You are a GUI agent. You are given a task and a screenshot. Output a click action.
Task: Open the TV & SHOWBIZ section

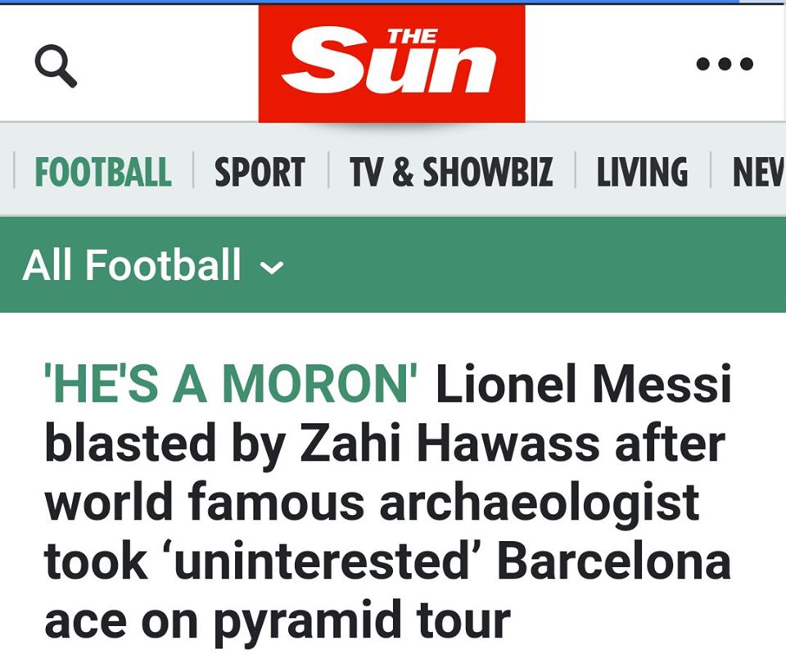click(451, 172)
